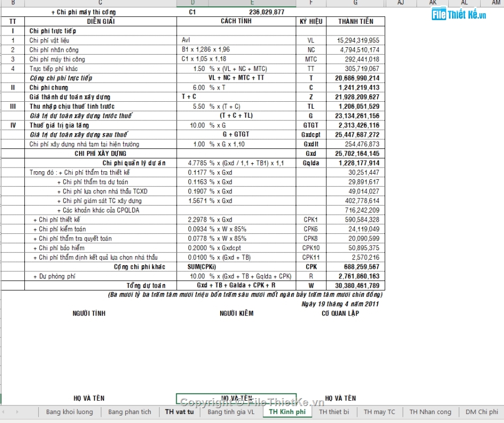Select the Chi phí nhân công cell
The width and height of the screenshot is (504, 423).
point(101,50)
